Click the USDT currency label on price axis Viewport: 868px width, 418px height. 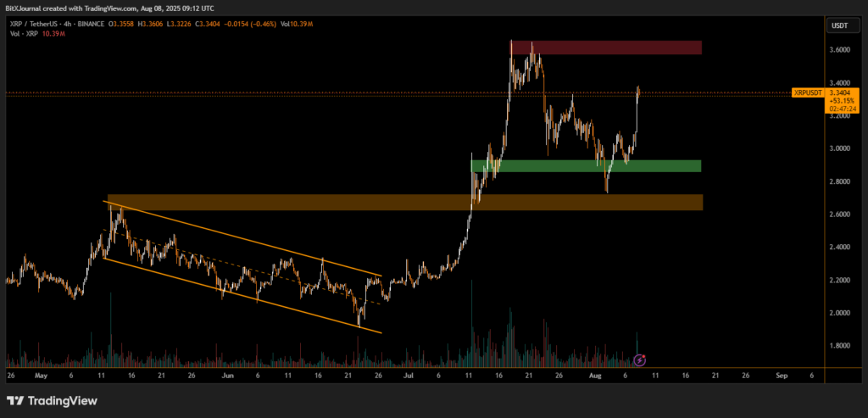pyautogui.click(x=838, y=25)
